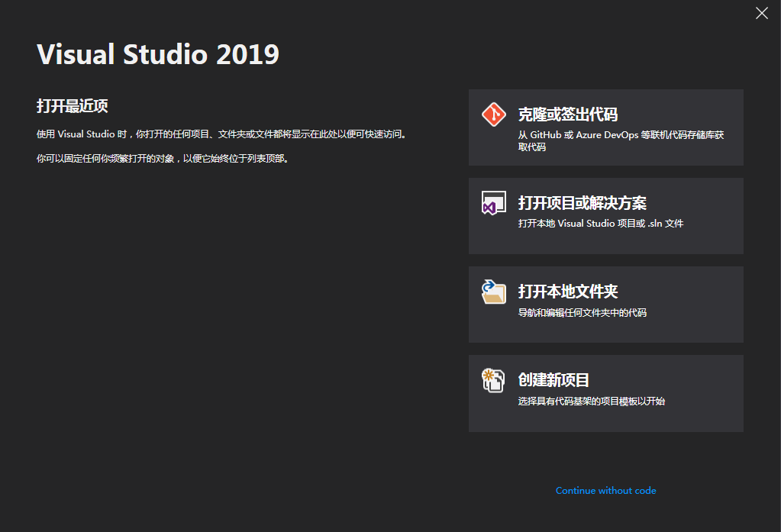This screenshot has height=532, width=781.
Task: Click the 导航和编辑任何文件夹中的代码 description
Action: (x=583, y=313)
